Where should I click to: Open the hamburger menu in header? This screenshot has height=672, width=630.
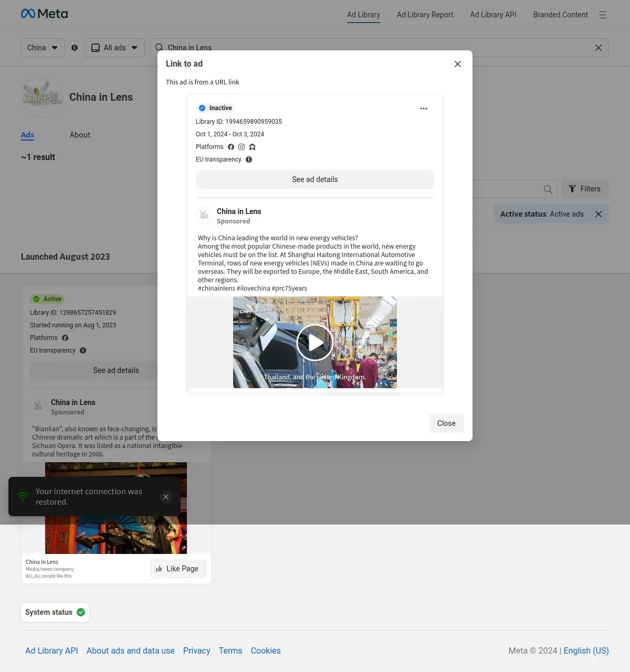[x=603, y=15]
